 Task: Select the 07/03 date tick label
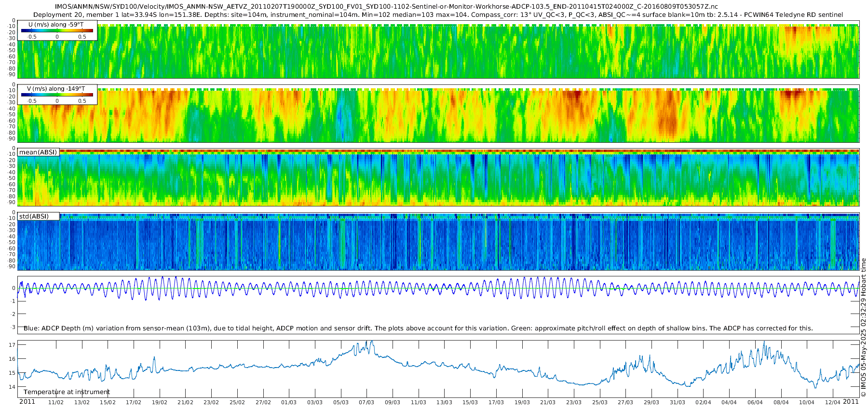click(366, 402)
